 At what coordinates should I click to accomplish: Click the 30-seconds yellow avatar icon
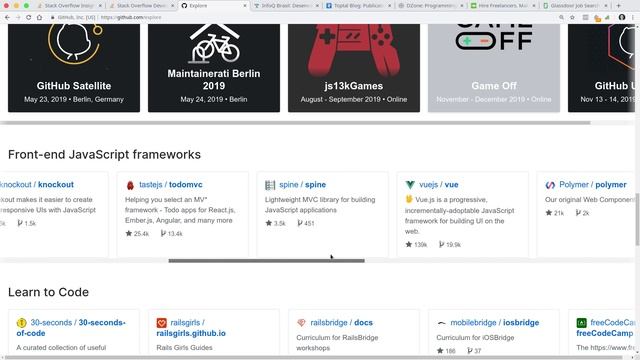coord(21,323)
